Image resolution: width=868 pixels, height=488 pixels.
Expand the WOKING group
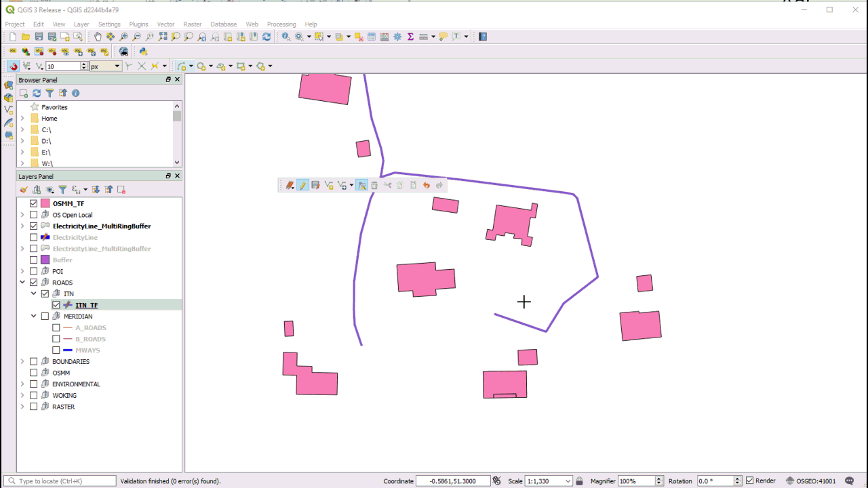coord(22,395)
